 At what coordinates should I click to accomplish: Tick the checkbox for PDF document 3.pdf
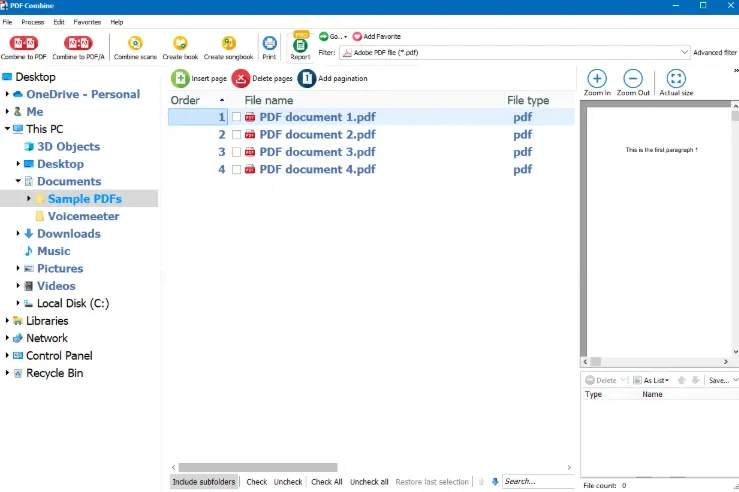[236, 152]
